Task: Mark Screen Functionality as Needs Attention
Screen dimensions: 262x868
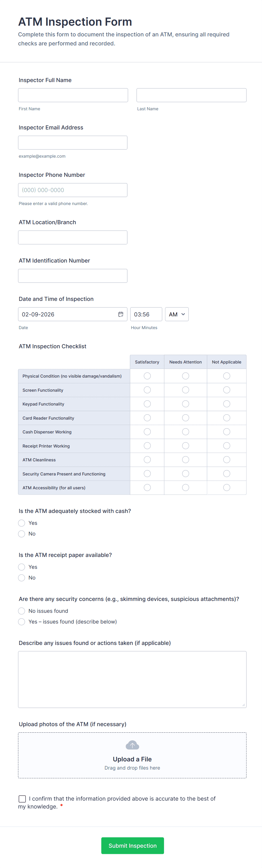Action: [x=186, y=390]
